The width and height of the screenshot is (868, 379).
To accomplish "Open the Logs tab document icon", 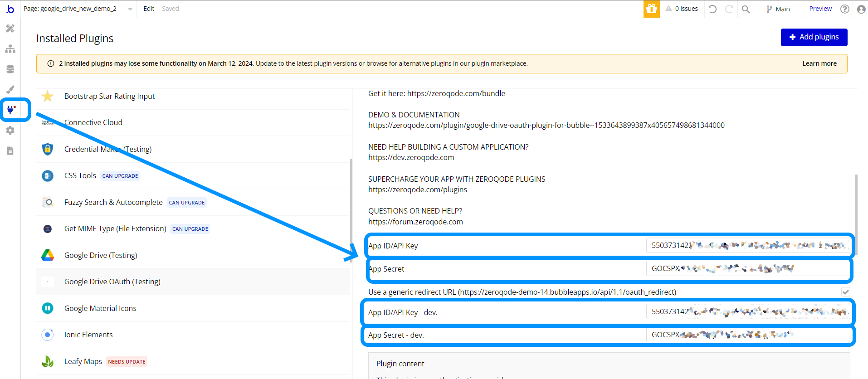I will point(10,151).
